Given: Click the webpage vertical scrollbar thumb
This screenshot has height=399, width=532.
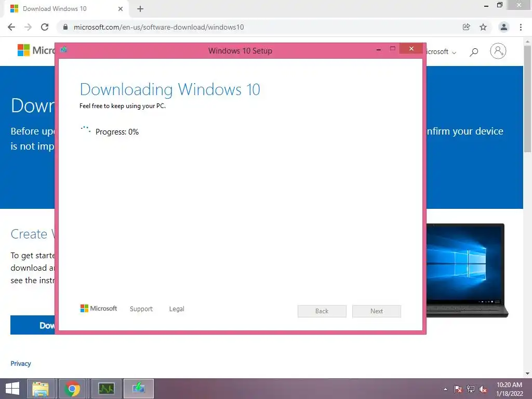Looking at the screenshot, I should tap(528, 98).
